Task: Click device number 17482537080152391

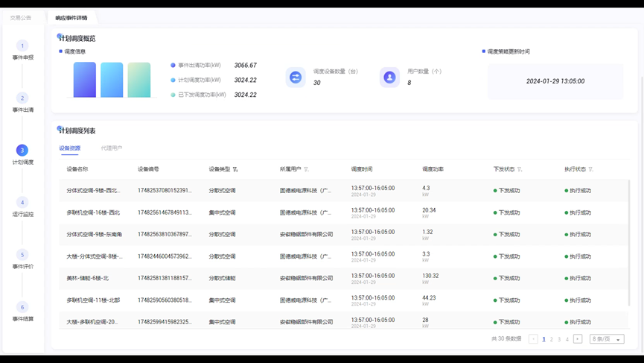Action: pyautogui.click(x=165, y=190)
